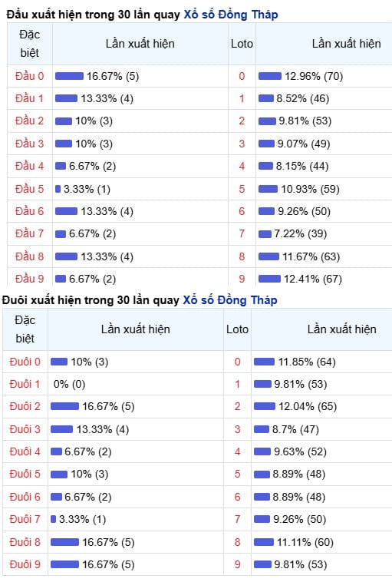Click the 0% (0) value for Đuôi 1
The width and height of the screenshot is (392, 582).
pyautogui.click(x=69, y=384)
